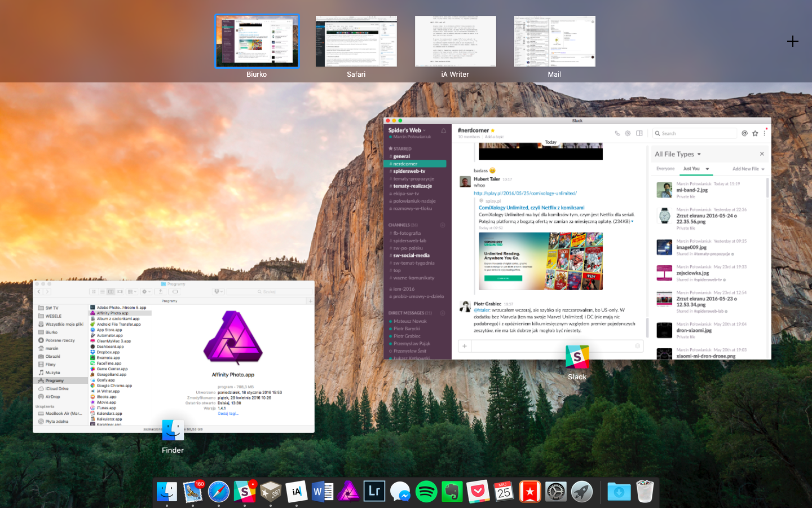Viewport: 812px width, 508px height.
Task: Launch Mail icon with 160 badge
Action: pos(193,492)
